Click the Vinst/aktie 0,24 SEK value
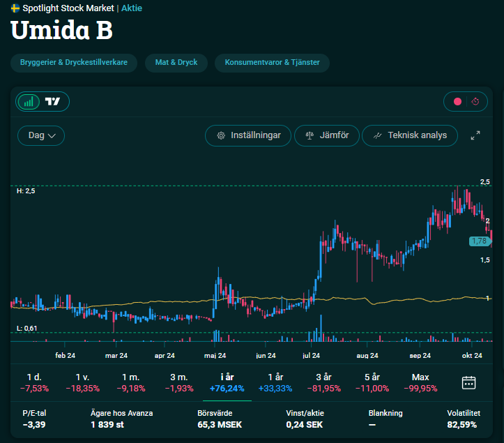504x443 pixels. 304,425
